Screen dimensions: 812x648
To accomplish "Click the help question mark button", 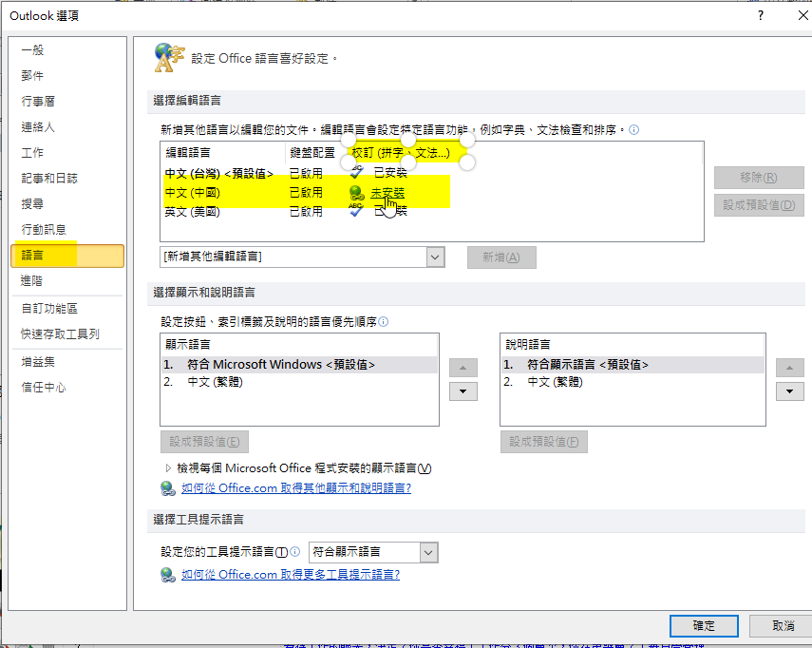I will [760, 15].
